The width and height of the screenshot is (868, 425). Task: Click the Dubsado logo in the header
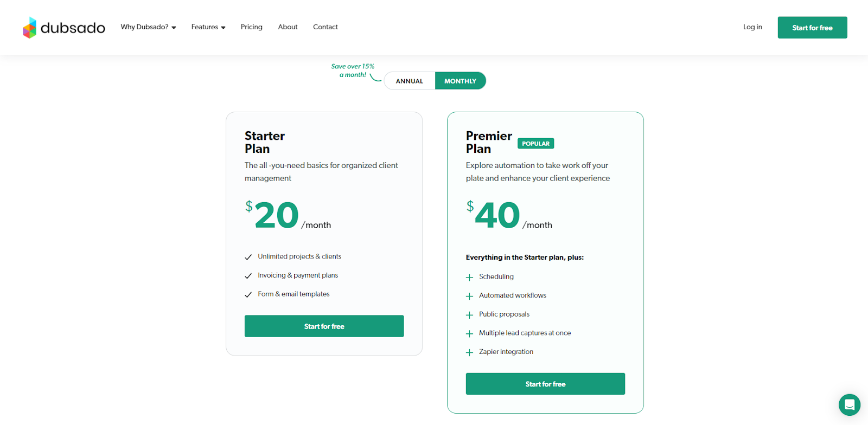click(x=63, y=27)
